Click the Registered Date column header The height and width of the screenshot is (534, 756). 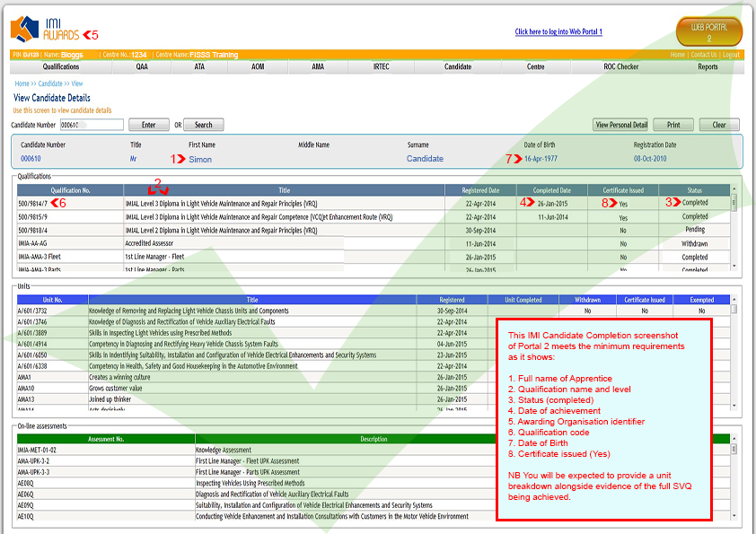point(480,190)
